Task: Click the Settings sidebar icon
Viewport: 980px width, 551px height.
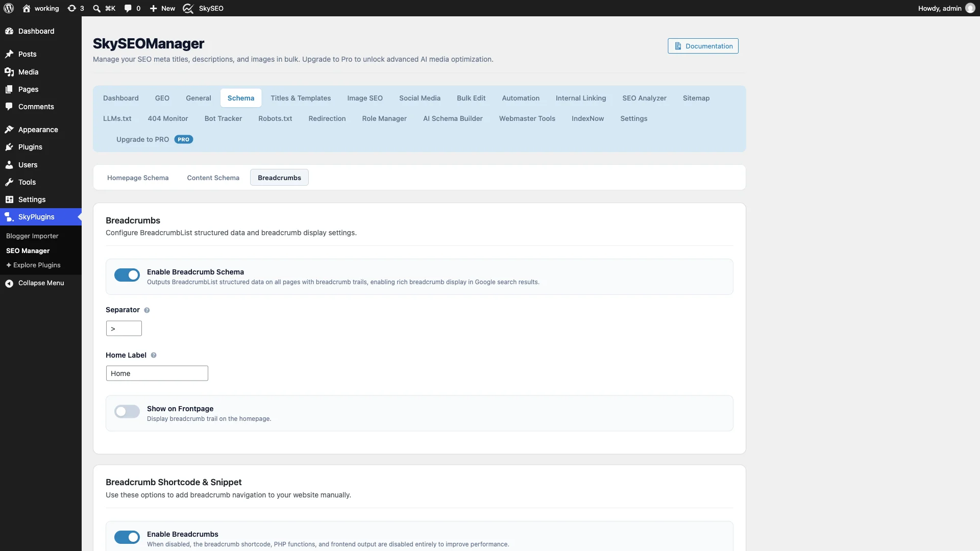Action: [x=9, y=199]
